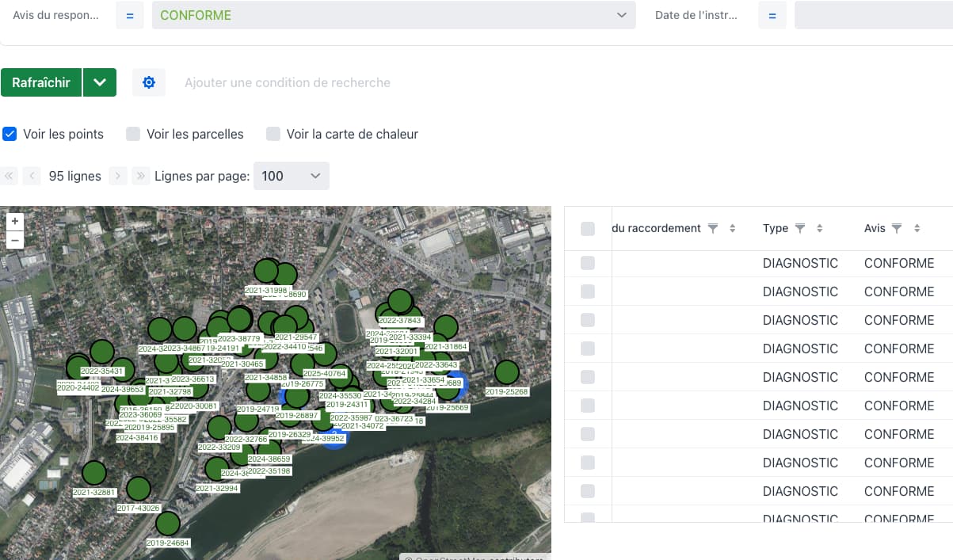The height and width of the screenshot is (560, 953).
Task: Filter the Avis column
Action: point(897,228)
